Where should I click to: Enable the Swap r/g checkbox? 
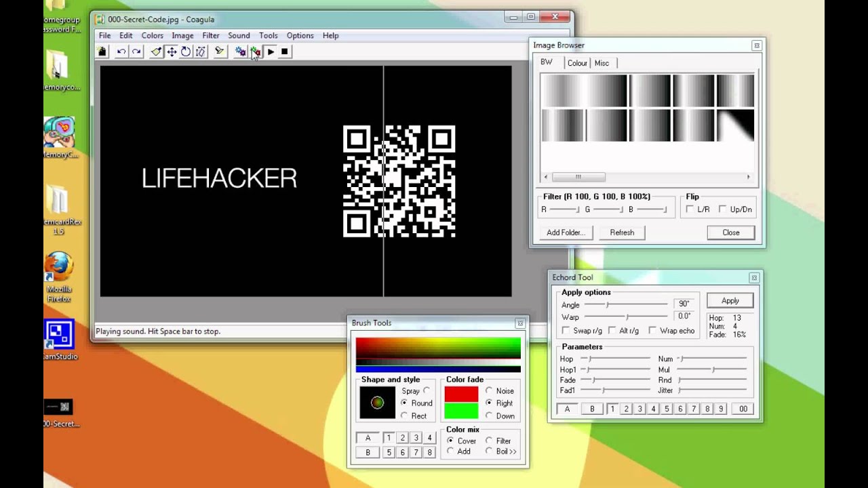coord(566,331)
